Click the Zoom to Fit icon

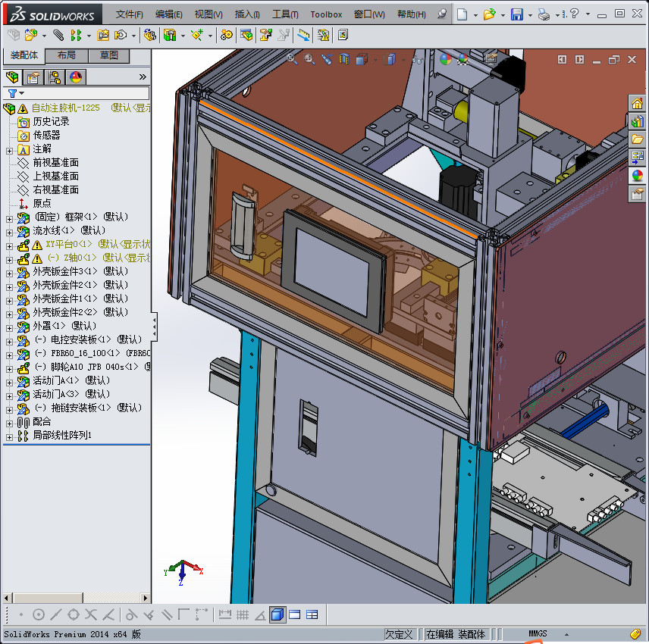(292, 59)
